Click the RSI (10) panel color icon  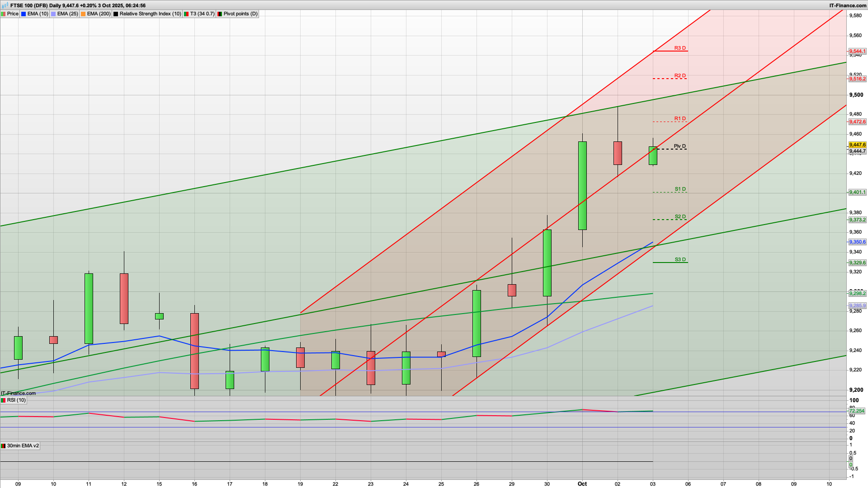3,400
